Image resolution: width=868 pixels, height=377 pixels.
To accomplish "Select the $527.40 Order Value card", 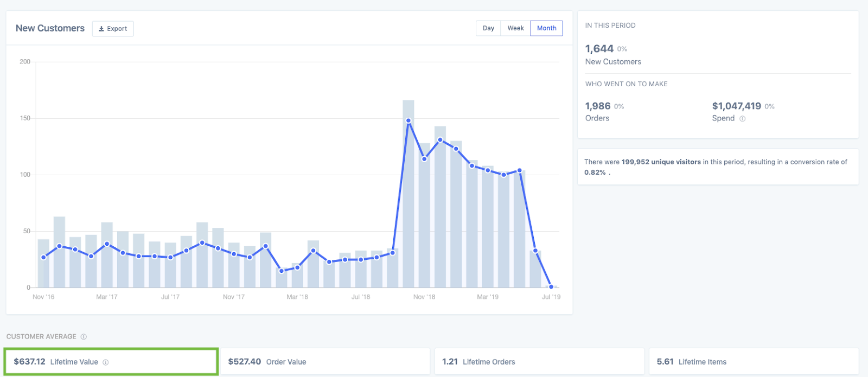I will pos(324,362).
